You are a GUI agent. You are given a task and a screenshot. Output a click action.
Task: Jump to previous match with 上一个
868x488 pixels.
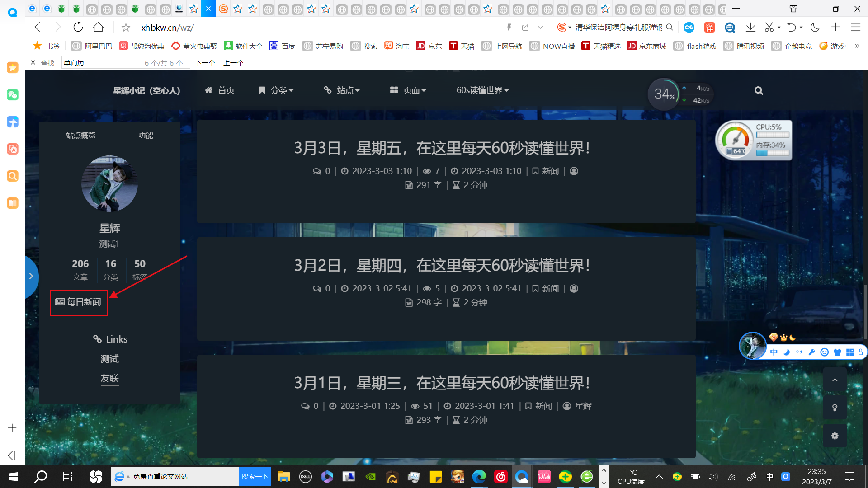[x=233, y=62]
